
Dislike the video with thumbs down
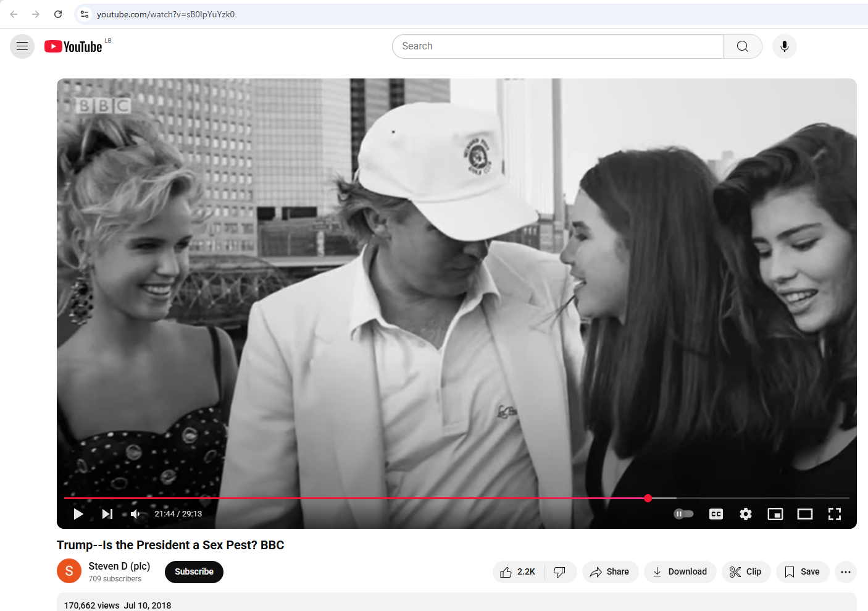[x=560, y=572]
